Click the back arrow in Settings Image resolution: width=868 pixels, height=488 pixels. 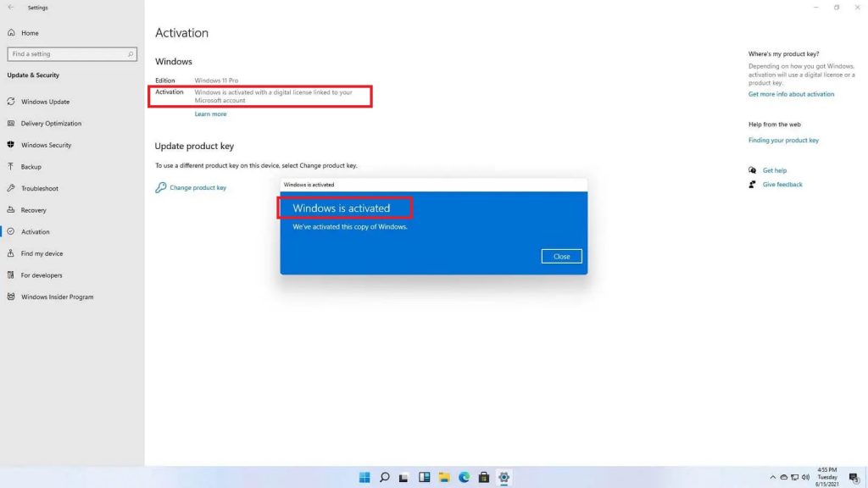click(x=11, y=8)
